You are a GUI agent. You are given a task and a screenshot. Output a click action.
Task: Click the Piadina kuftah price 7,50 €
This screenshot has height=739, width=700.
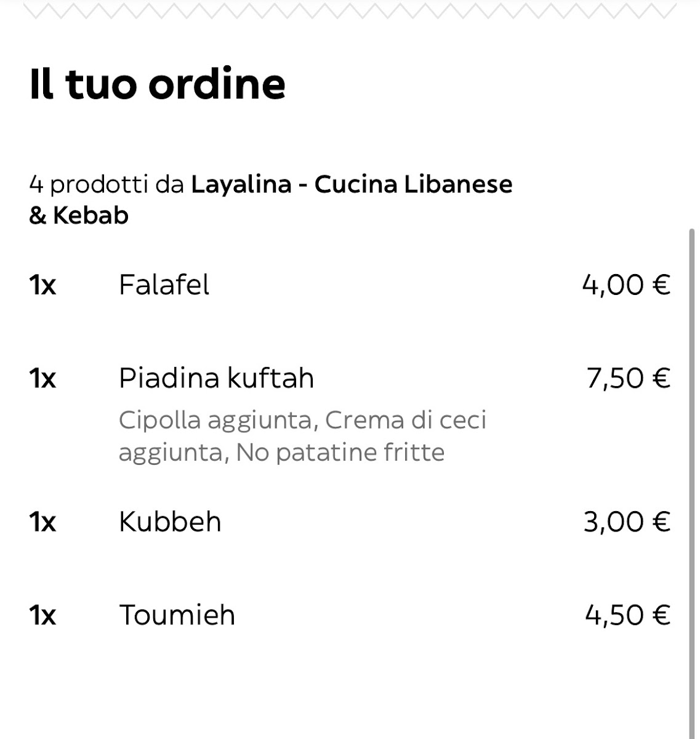[628, 378]
